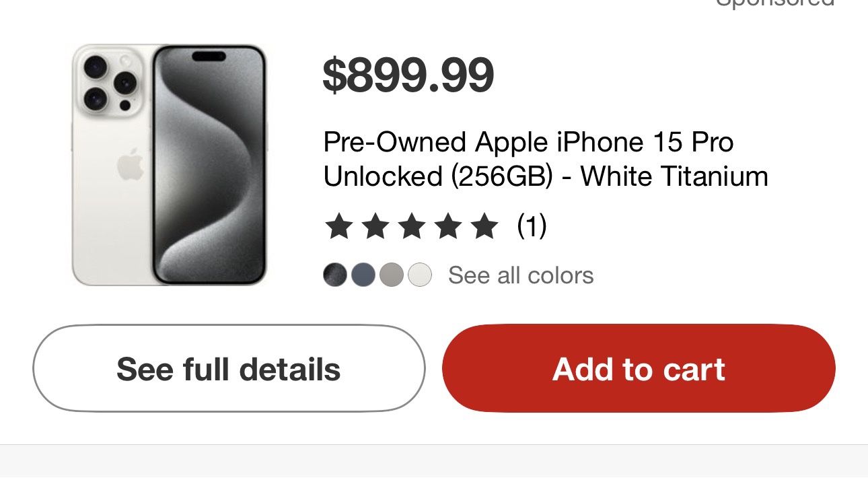Choose the Blue Titanium color swatch
Viewport: 868px width, 482px height.
(x=363, y=275)
